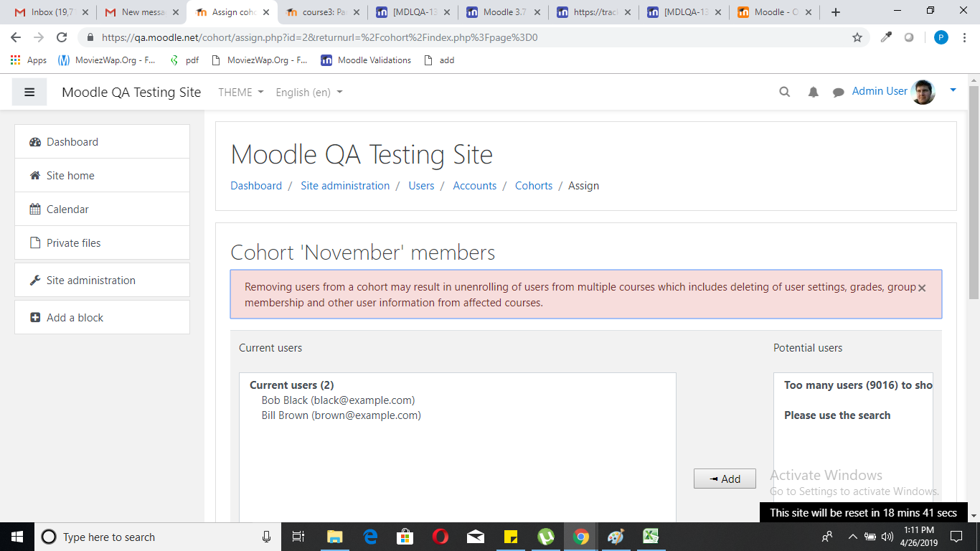This screenshot has height=551, width=980.
Task: Switch to the course3 browser tab
Action: (322, 12)
